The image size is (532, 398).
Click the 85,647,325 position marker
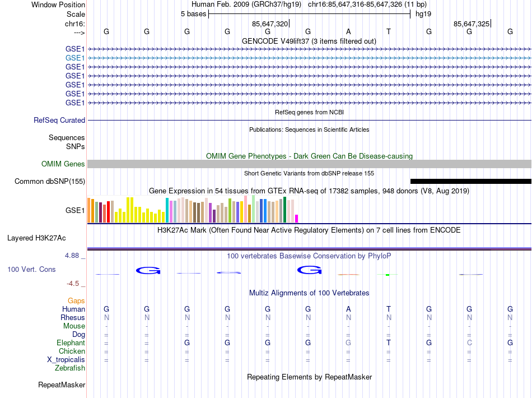tap(472, 24)
